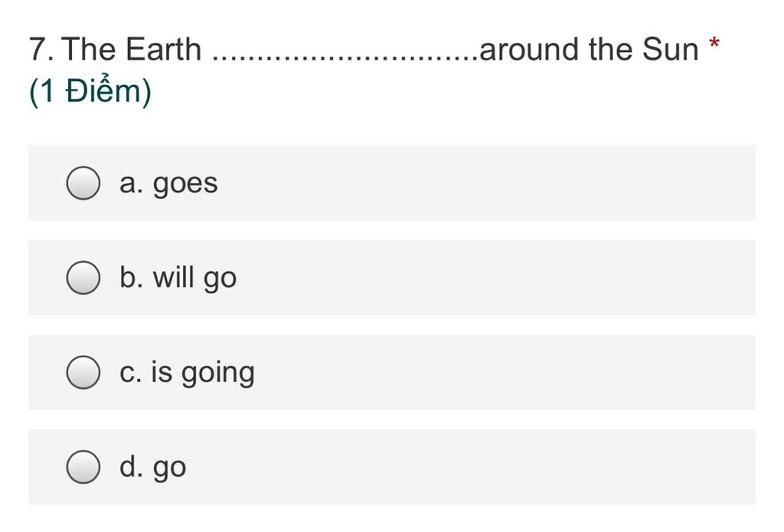Click empty gray area of the 'will go' option row
This screenshot has height=532, width=784.
click(x=495, y=278)
